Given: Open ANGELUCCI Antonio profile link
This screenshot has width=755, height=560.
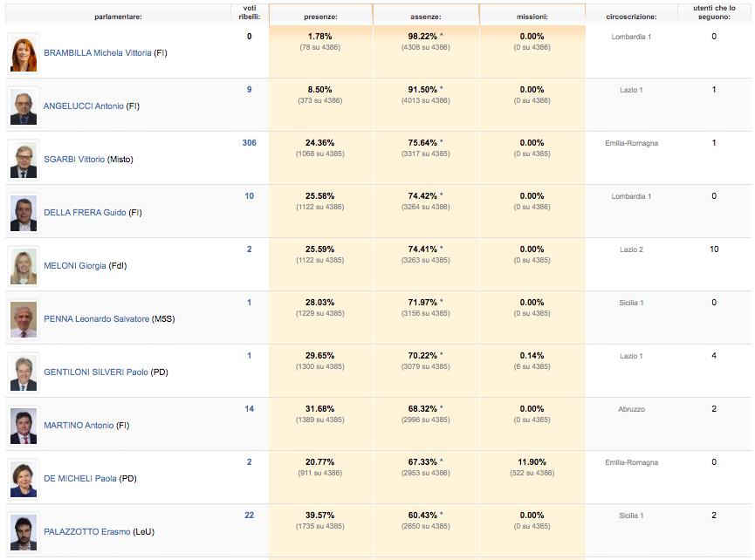Looking at the screenshot, I should click(84, 106).
